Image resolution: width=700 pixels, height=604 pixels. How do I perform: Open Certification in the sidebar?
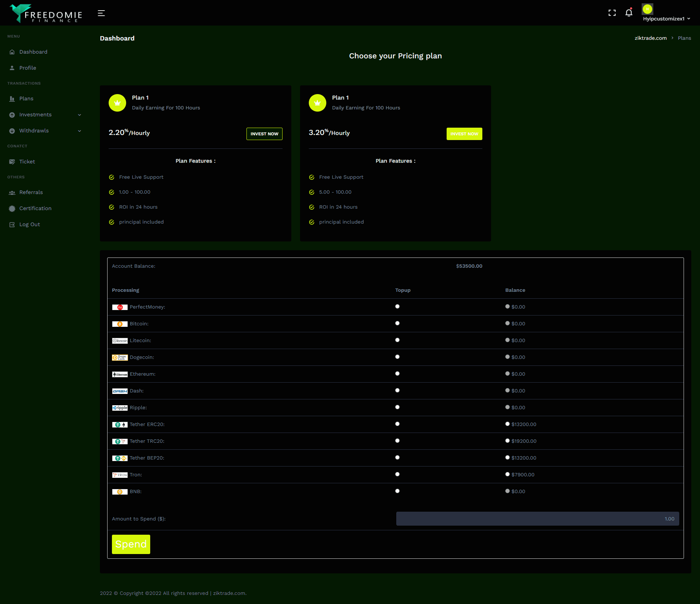(35, 208)
